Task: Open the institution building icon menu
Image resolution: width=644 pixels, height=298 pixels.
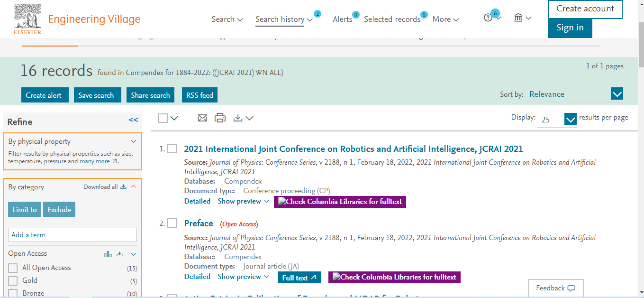Action: click(x=518, y=18)
